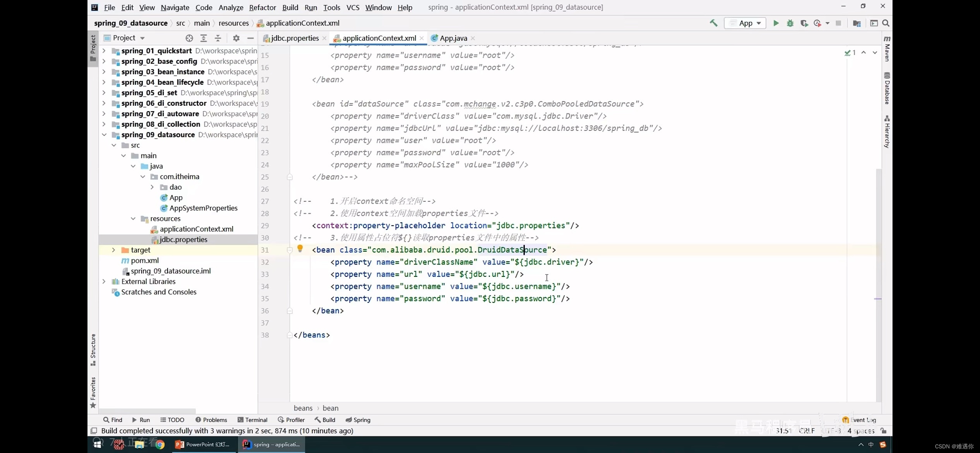
Task: Click the Expand All icon in the Project panel
Action: [x=204, y=38]
